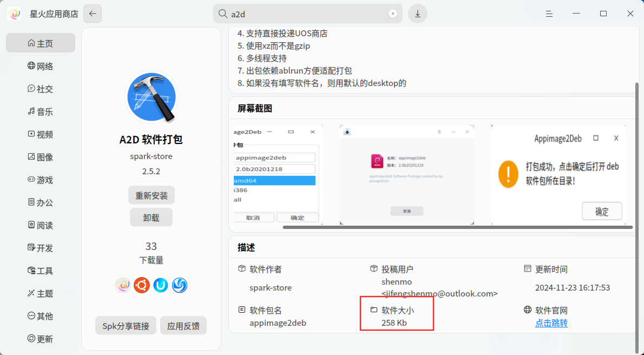Click the 软件包名 list icon

pos(241,310)
